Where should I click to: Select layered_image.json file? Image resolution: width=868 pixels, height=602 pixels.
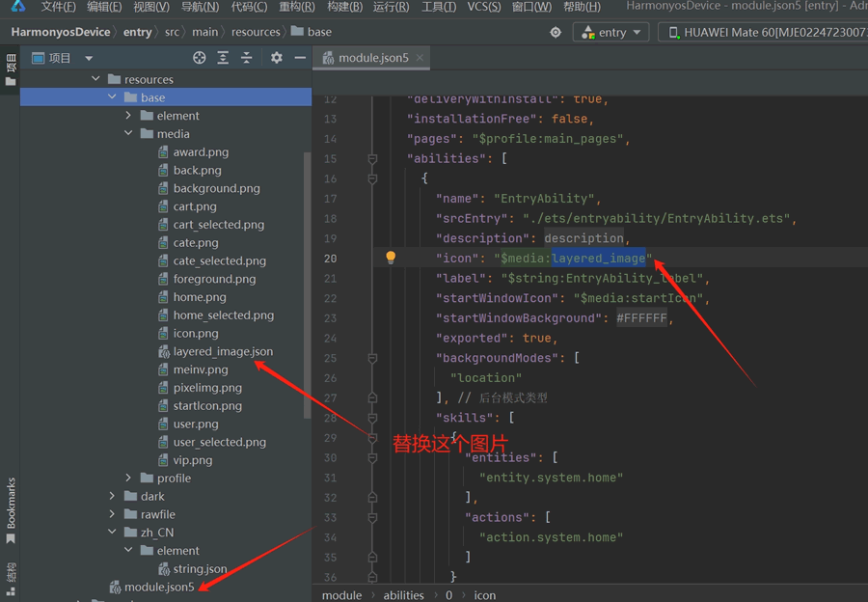point(215,351)
